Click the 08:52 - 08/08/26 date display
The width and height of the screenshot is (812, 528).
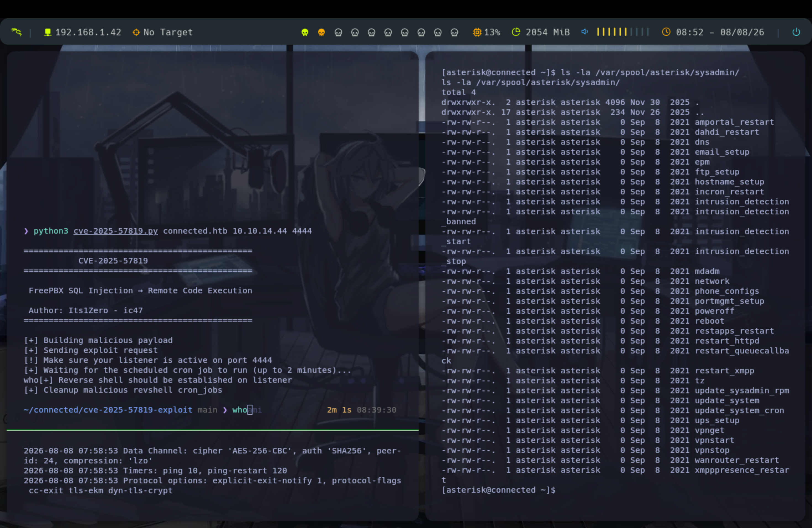[x=720, y=32]
